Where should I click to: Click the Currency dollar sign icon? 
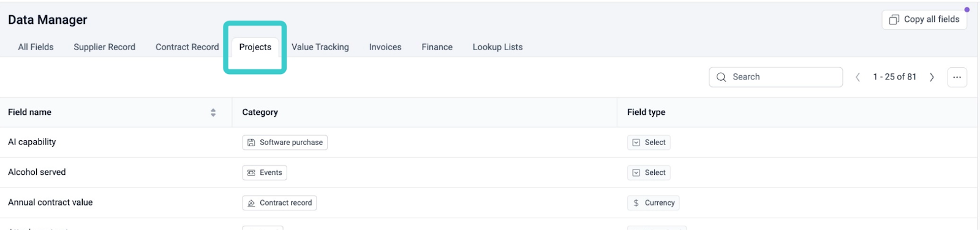click(x=636, y=203)
